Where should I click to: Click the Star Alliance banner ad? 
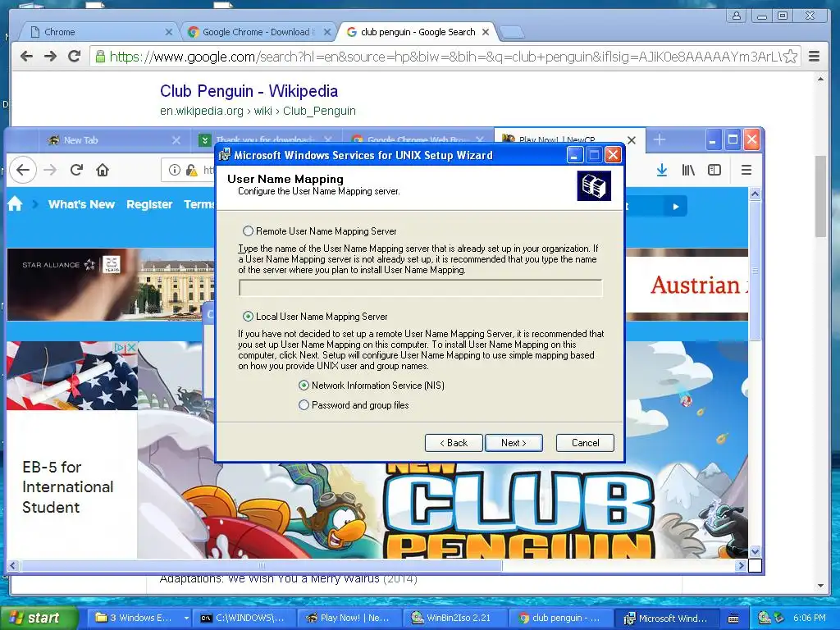click(111, 284)
